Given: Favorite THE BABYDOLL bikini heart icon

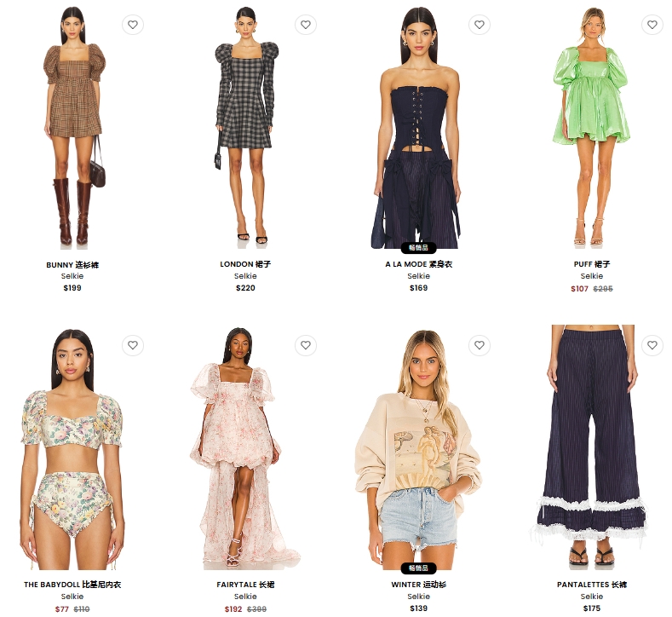Looking at the screenshot, I should click(x=133, y=345).
